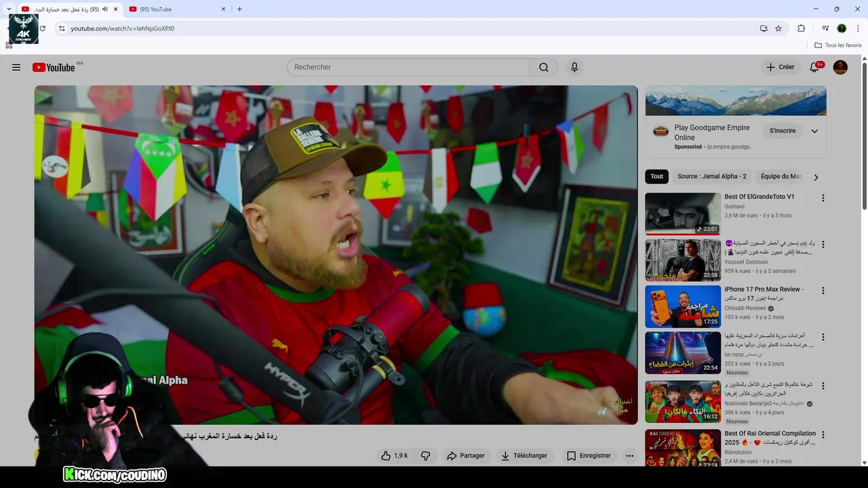
Task: Open the Créer menu
Action: 780,67
